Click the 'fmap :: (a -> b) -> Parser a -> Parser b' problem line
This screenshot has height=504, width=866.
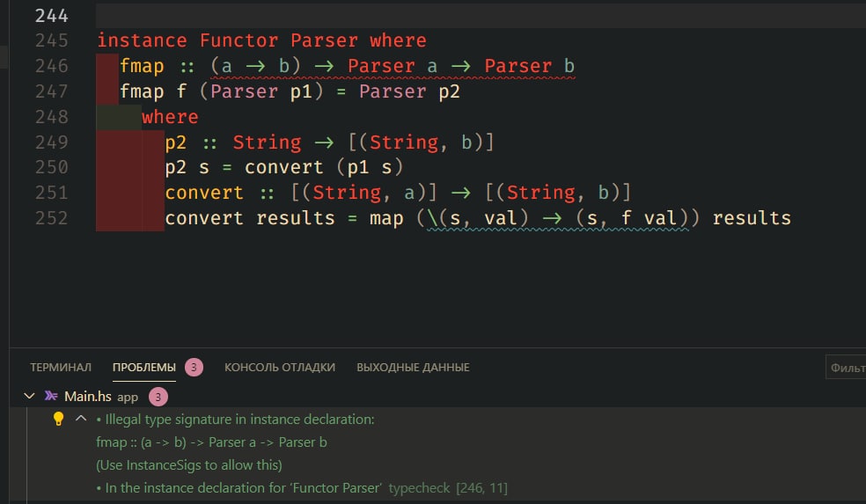pos(211,442)
